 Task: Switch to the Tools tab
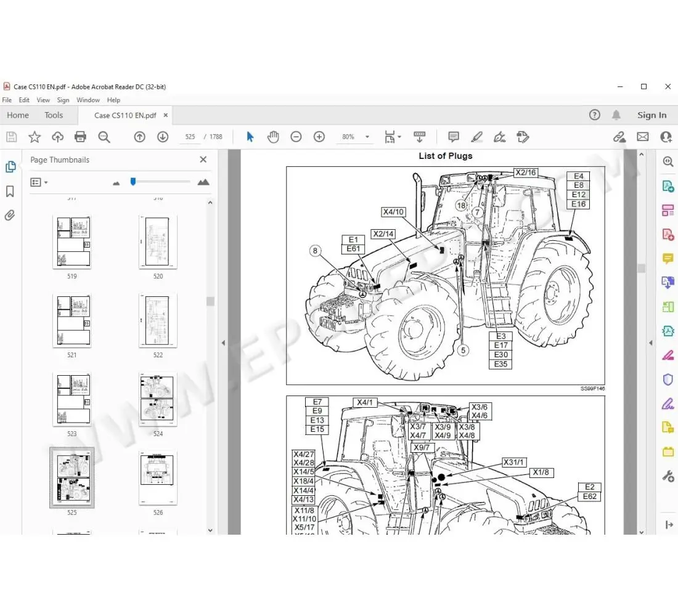tap(54, 115)
